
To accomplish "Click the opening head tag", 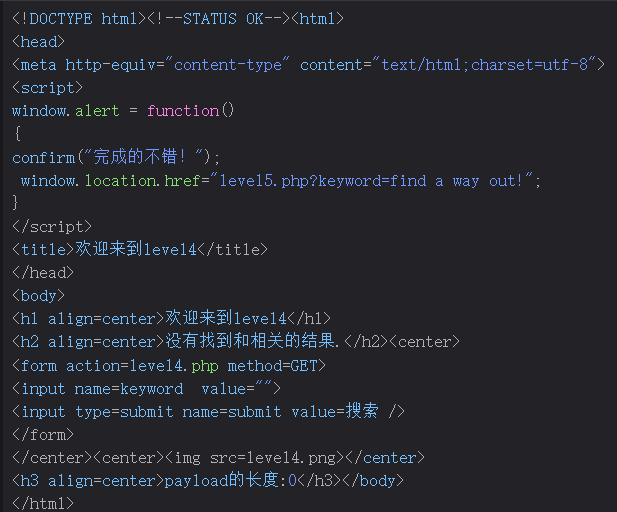I will coord(38,41).
